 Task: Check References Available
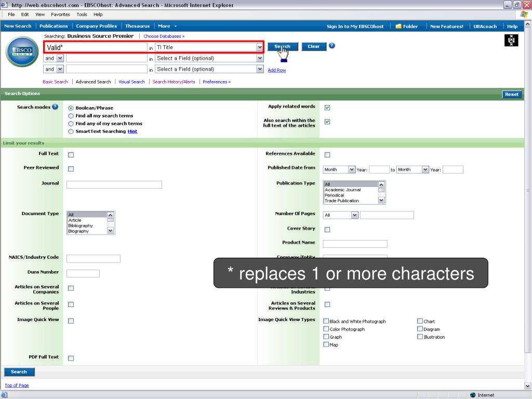pos(327,155)
